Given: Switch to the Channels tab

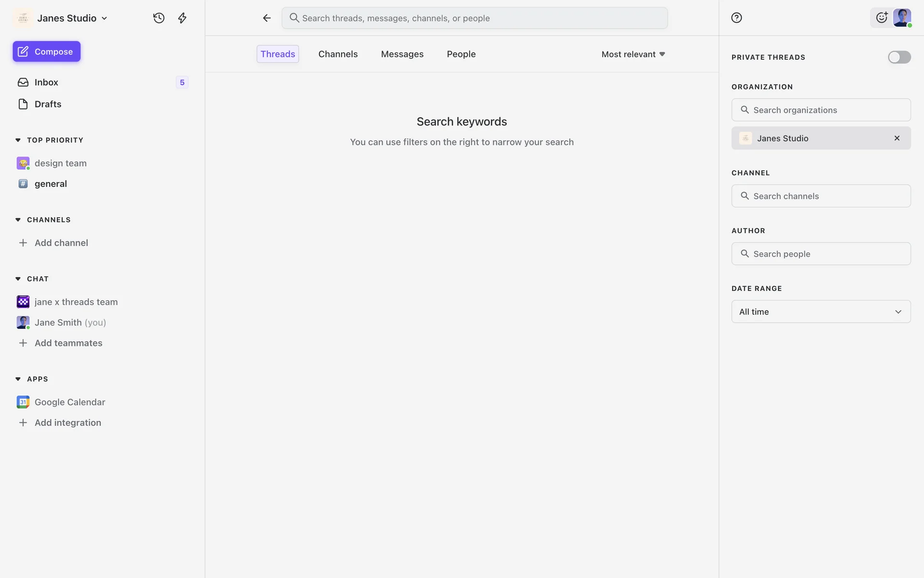Looking at the screenshot, I should (338, 54).
